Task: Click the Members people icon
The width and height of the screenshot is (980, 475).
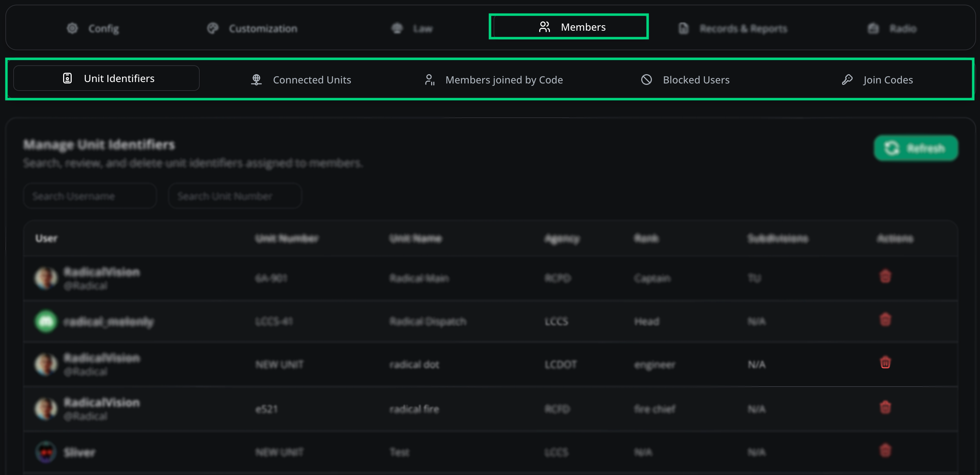Action: click(545, 27)
